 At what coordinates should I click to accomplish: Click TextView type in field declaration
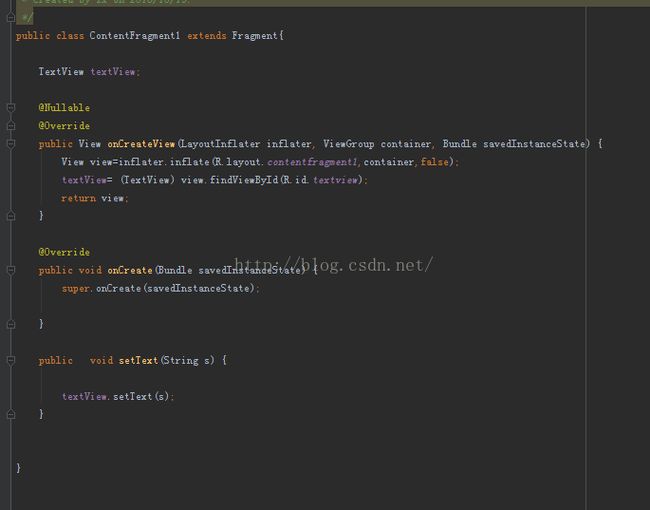pyautogui.click(x=61, y=72)
